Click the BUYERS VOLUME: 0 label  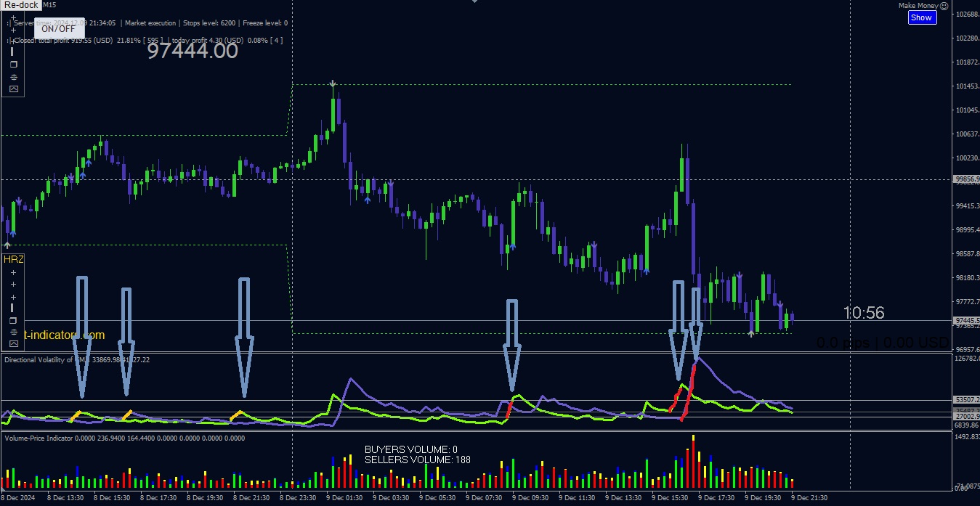[x=411, y=450]
